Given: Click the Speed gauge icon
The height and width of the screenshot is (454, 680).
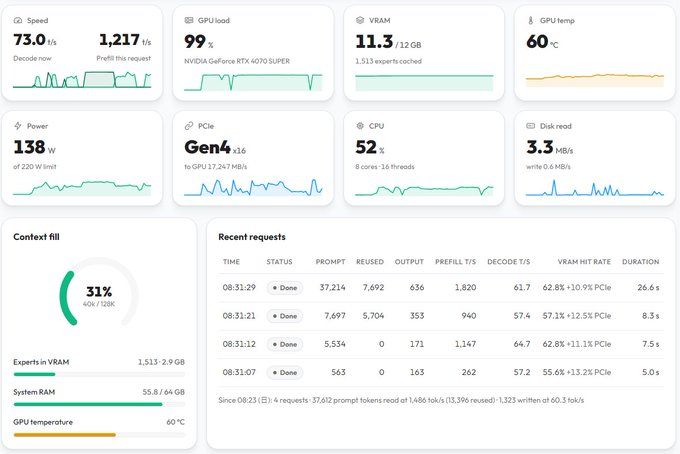Looking at the screenshot, I should tap(18, 20).
